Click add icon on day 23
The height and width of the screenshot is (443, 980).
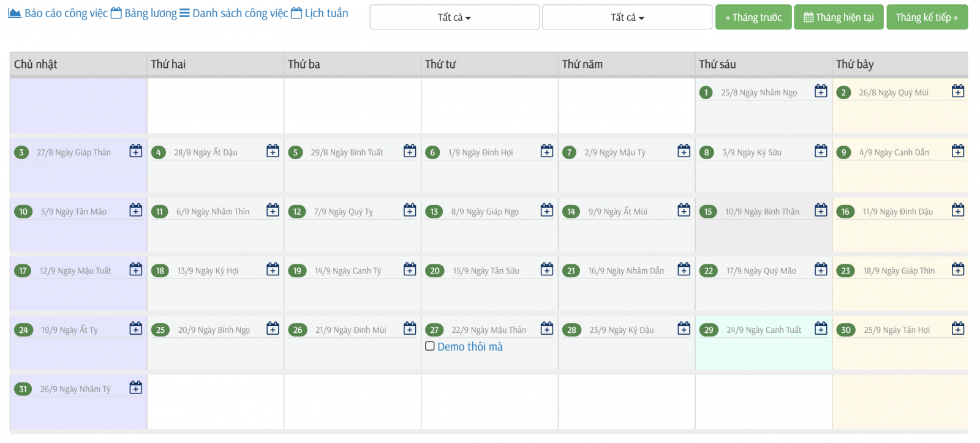958,269
